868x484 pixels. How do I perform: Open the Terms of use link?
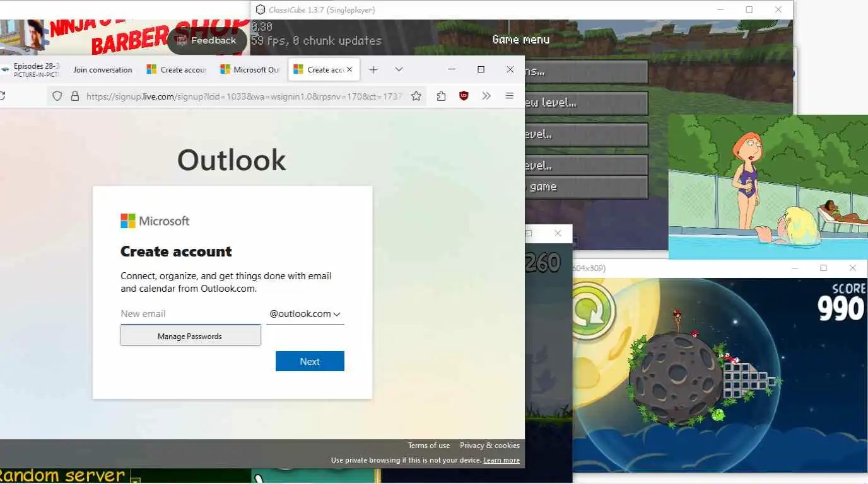(429, 446)
